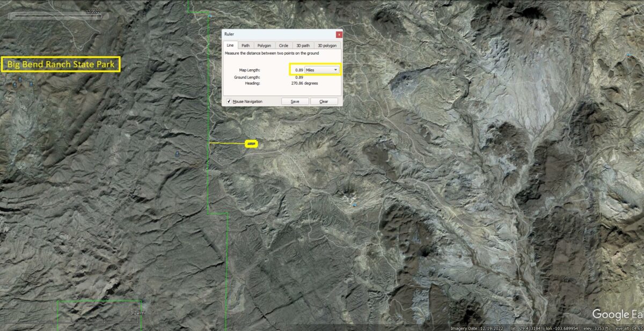
Task: Toggle the Mouse Navigation checkbox
Action: [x=229, y=101]
